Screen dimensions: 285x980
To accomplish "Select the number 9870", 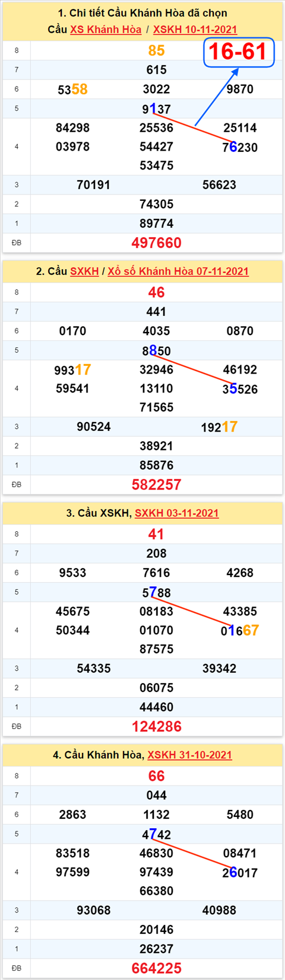I will (x=240, y=90).
